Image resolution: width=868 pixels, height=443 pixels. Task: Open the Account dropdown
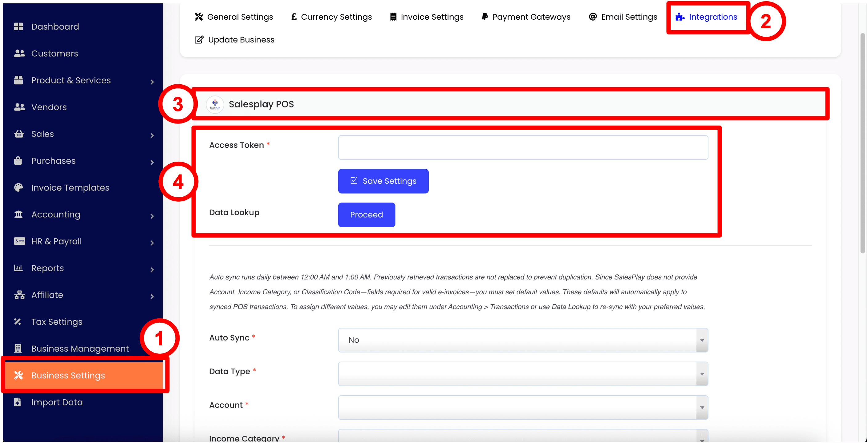(x=523, y=407)
